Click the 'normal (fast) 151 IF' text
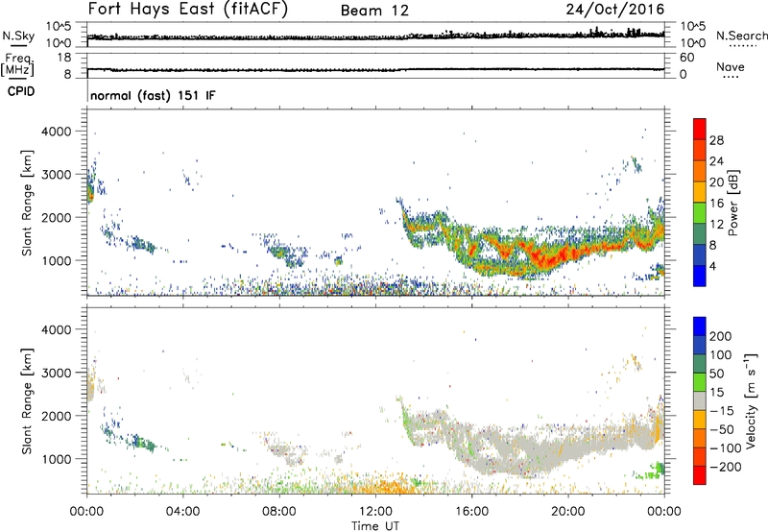This screenshot has width=768, height=532. pyautogui.click(x=153, y=95)
